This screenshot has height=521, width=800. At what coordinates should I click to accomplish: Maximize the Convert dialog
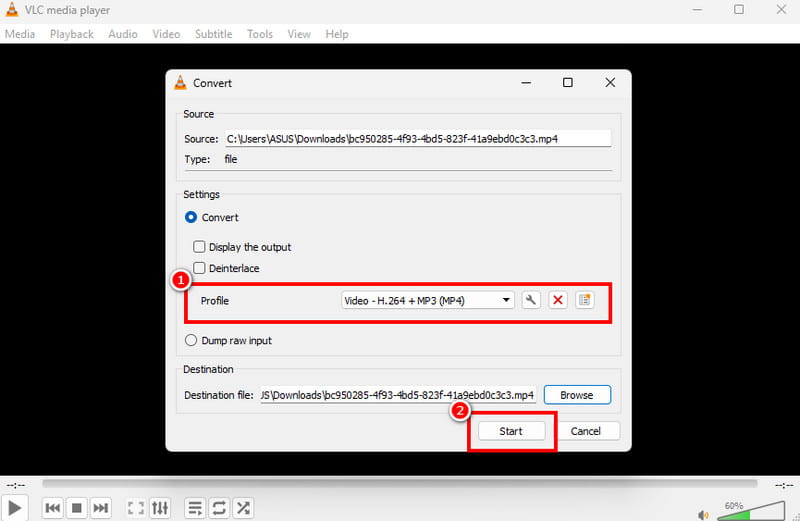[x=568, y=83]
